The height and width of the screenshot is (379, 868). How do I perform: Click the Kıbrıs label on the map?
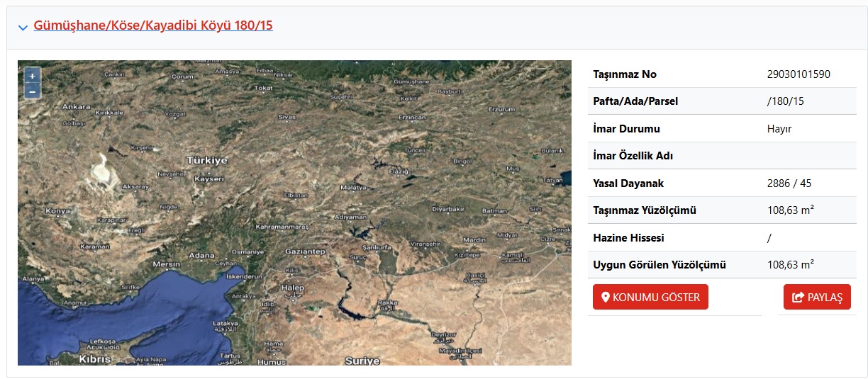94,359
